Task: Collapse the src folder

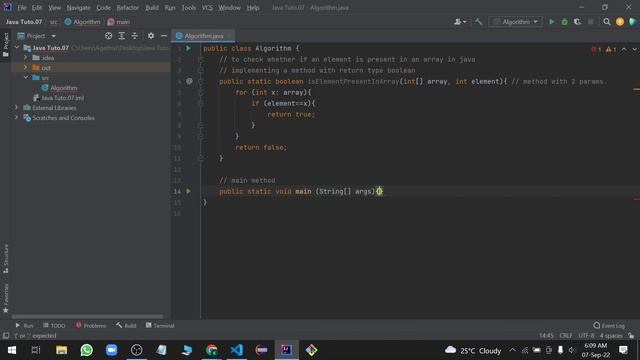Action: pyautogui.click(x=26, y=77)
